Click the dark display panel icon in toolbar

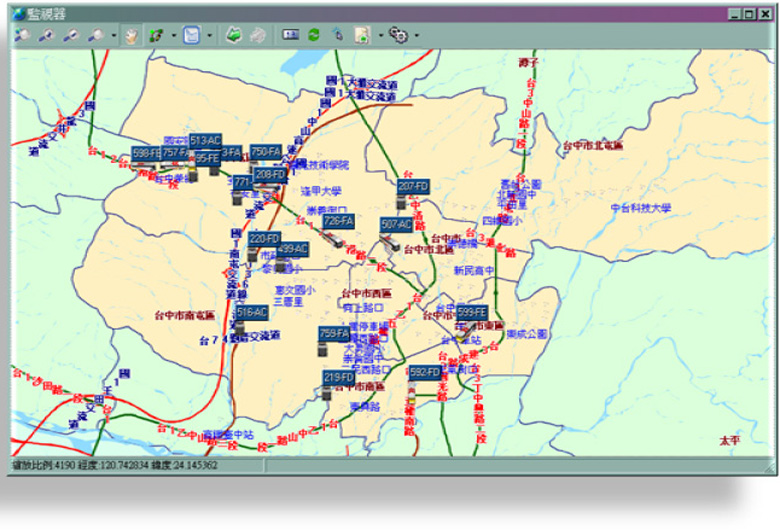click(x=291, y=34)
